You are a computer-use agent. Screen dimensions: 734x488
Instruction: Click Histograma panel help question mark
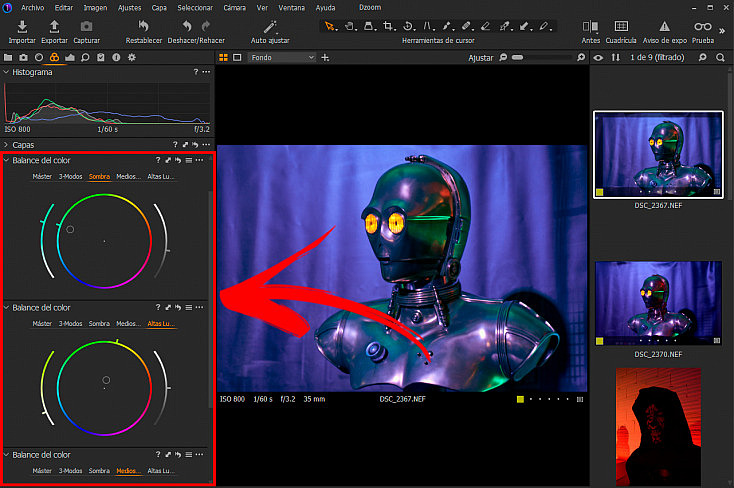click(x=196, y=72)
